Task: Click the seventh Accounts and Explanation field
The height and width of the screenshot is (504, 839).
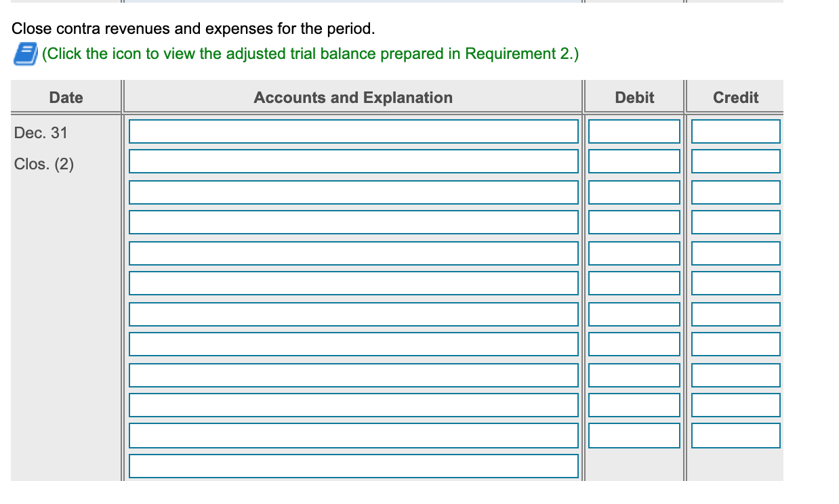Action: click(353, 313)
